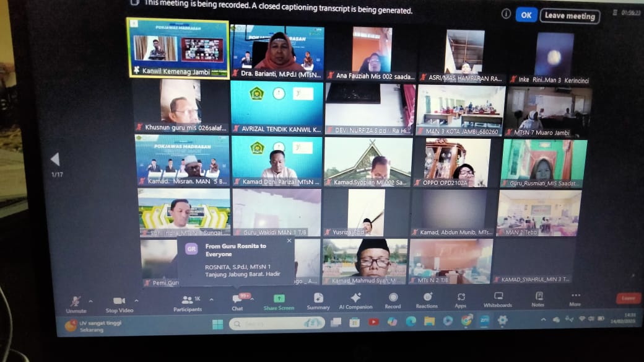Click the Windows Start button on taskbar

click(218, 324)
